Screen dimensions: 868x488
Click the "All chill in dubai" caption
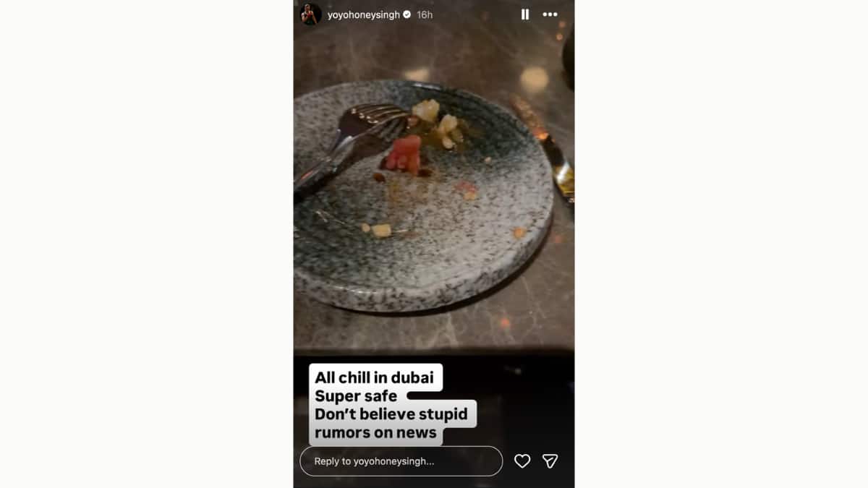click(x=375, y=377)
